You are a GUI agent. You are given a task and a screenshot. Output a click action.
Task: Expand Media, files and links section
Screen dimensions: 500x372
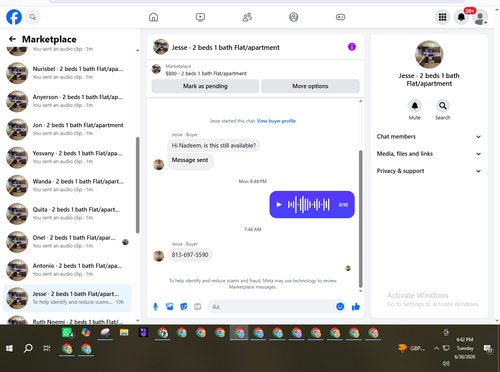[x=429, y=154]
